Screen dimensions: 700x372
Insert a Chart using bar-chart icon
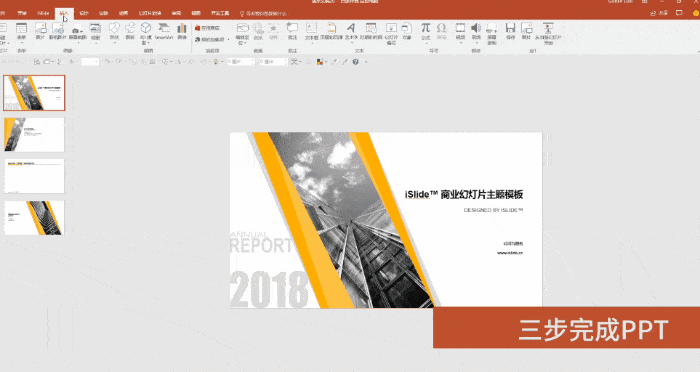[182, 32]
